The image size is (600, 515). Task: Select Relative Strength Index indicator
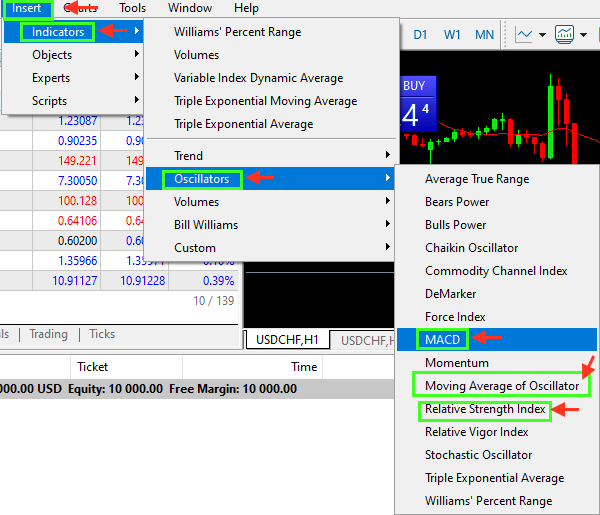click(x=485, y=409)
